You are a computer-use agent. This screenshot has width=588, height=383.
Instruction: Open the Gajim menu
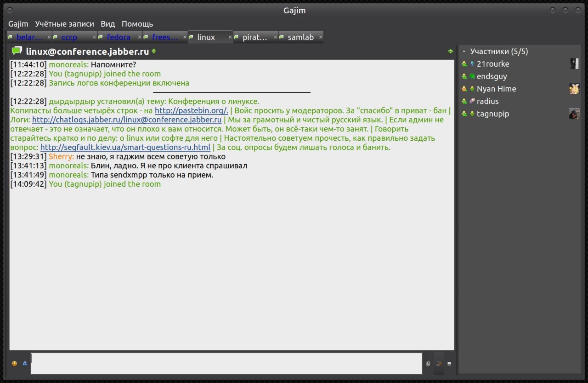[18, 24]
